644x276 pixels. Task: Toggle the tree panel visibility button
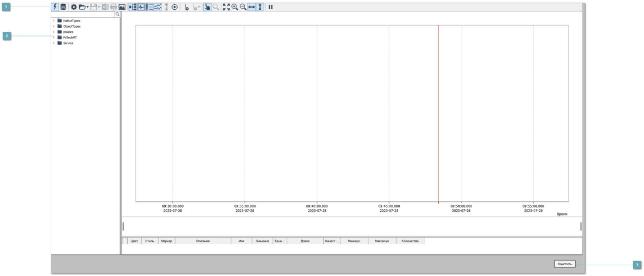(x=132, y=7)
